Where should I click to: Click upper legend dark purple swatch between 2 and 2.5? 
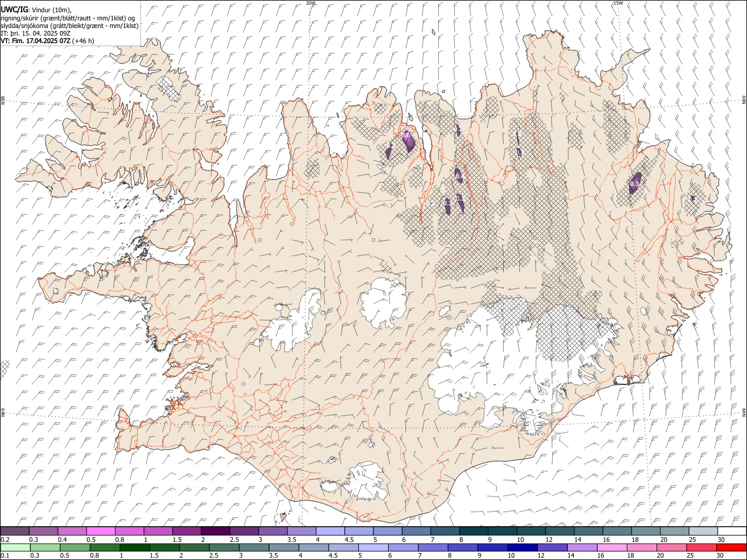click(215, 531)
